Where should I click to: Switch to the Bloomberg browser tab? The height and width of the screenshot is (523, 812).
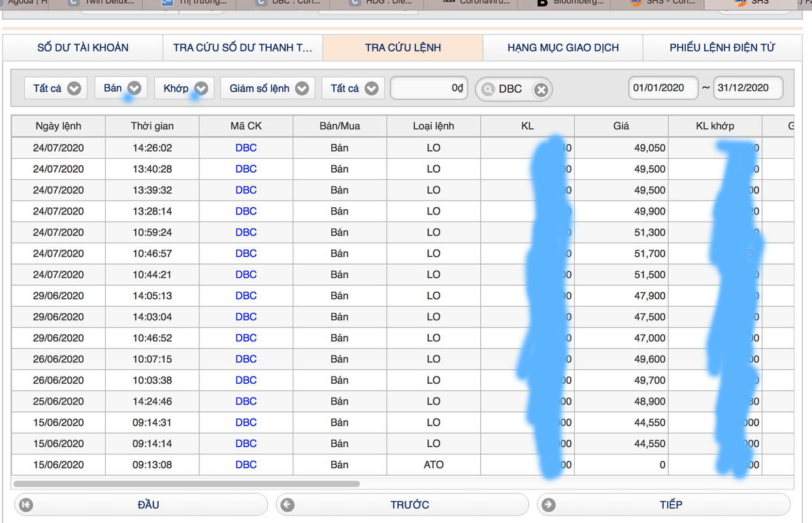(564, 3)
